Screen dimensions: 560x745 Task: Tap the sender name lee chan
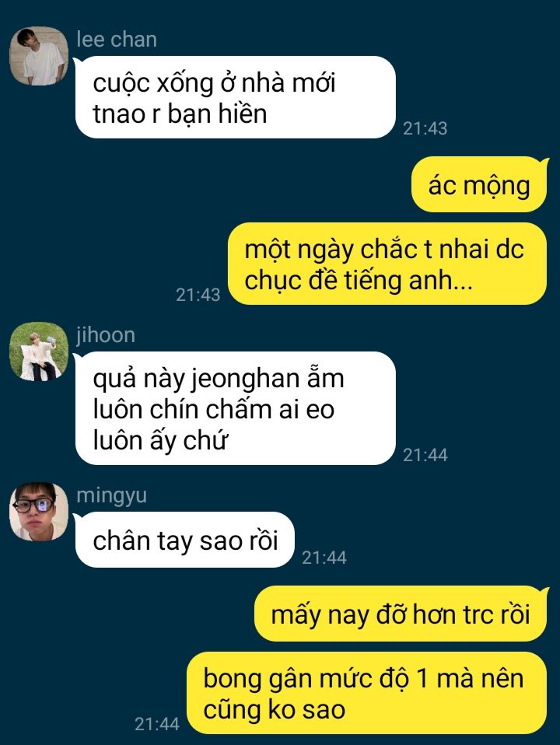coord(117,39)
